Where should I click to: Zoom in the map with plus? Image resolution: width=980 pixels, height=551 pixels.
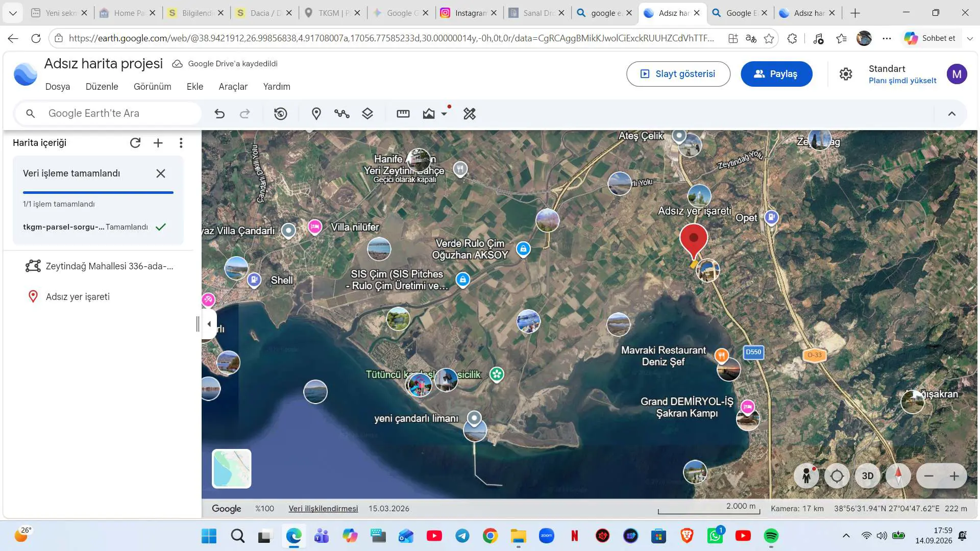pyautogui.click(x=954, y=476)
